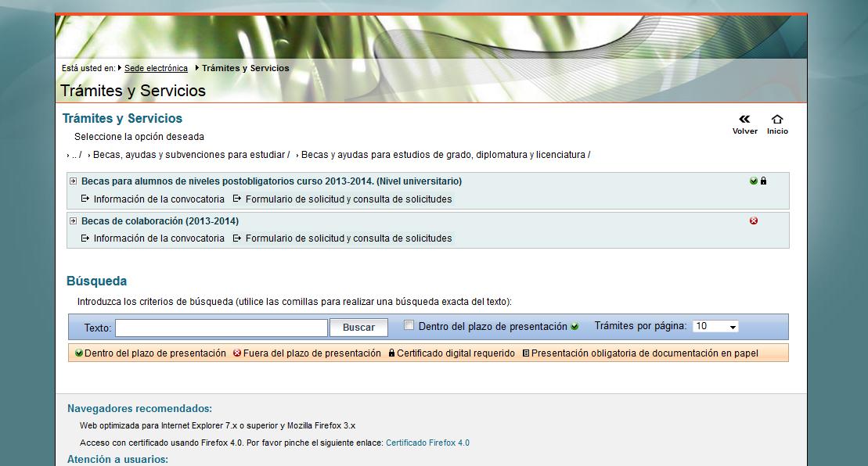The image size is (868, 466).
Task: Click red cross icon on Becas de colaboración row
Action: pos(754,221)
